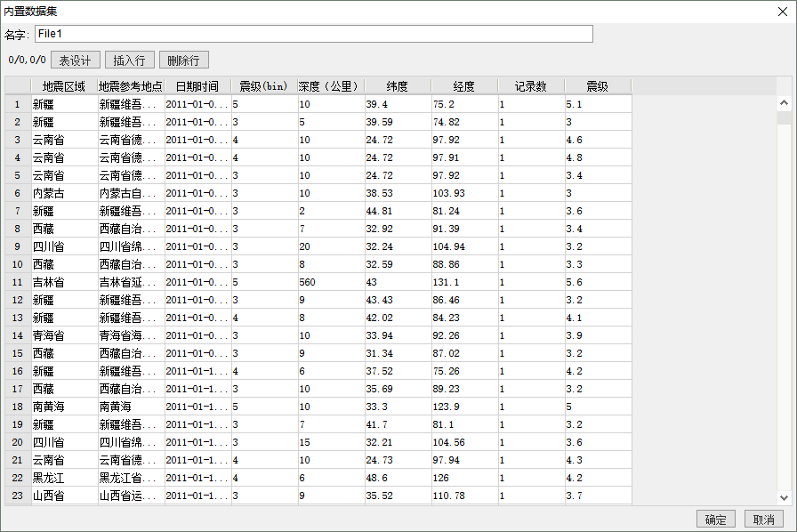Image resolution: width=797 pixels, height=532 pixels.
Task: Click latitude value 33.3
Action: pyautogui.click(x=398, y=407)
